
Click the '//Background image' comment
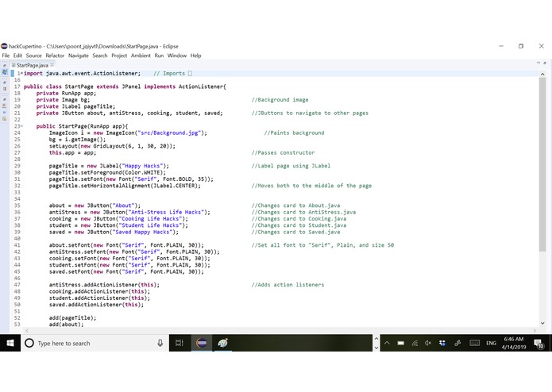click(x=280, y=99)
